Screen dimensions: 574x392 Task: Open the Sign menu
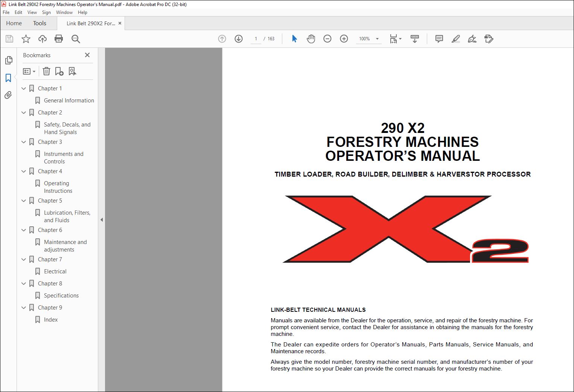point(46,12)
